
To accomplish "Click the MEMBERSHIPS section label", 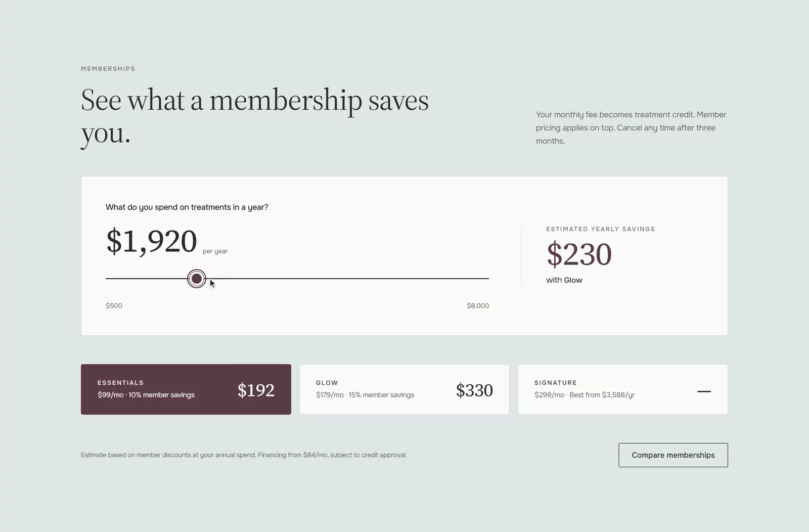I will click(108, 69).
